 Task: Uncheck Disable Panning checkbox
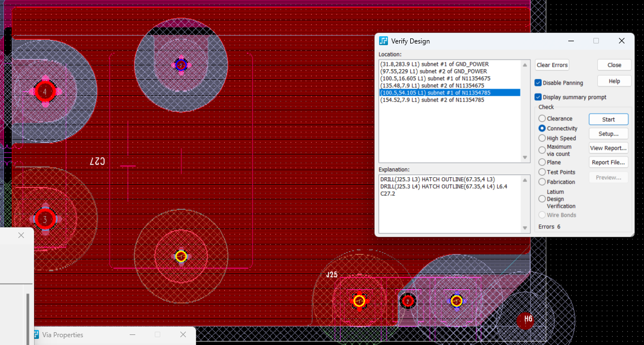point(538,83)
